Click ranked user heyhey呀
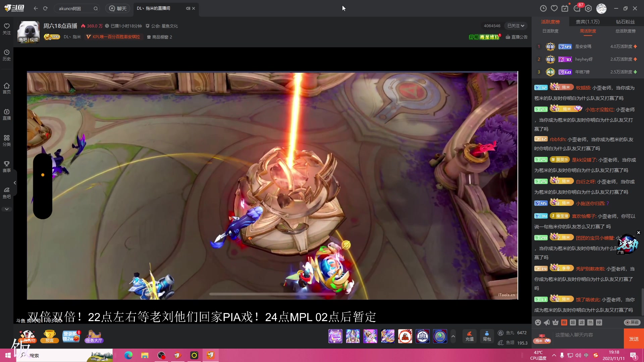The image size is (644, 362). [x=584, y=59]
